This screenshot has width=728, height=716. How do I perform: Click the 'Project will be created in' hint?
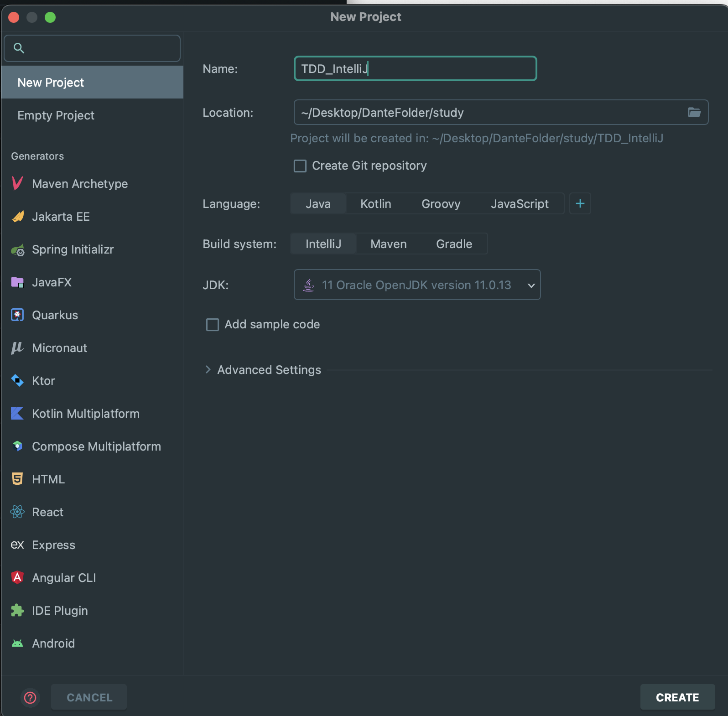click(477, 138)
